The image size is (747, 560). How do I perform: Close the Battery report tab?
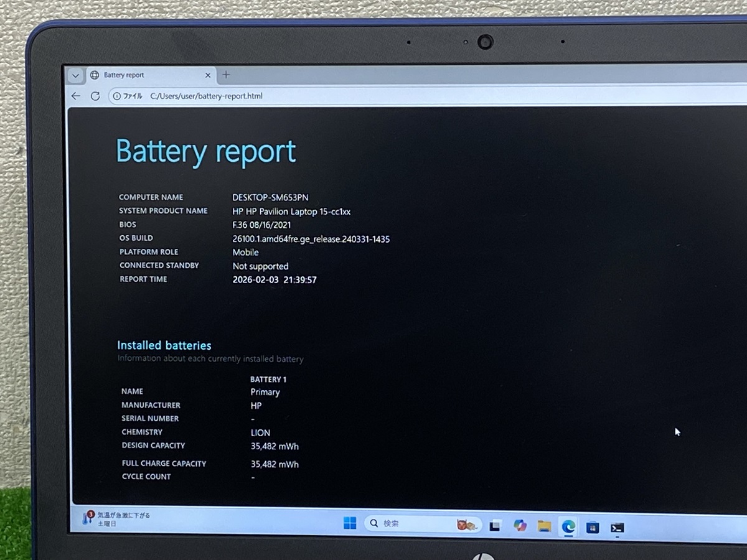tap(208, 75)
